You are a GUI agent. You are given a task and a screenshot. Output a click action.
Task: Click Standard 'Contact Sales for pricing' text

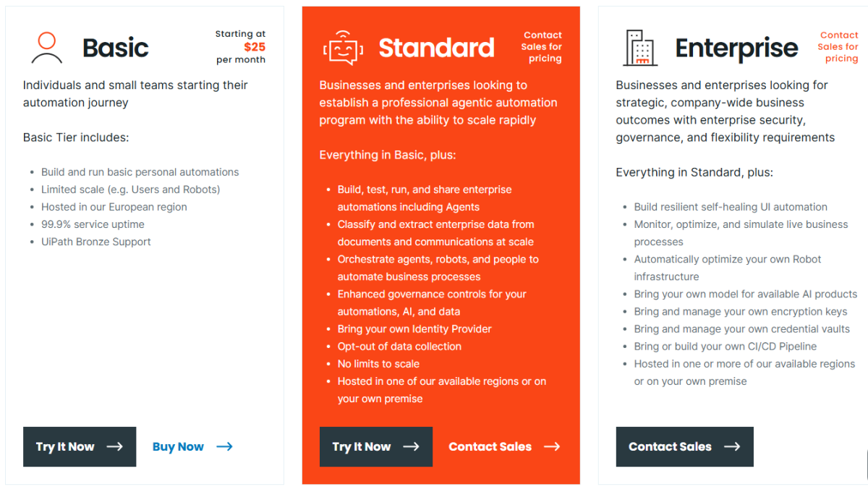tap(542, 47)
